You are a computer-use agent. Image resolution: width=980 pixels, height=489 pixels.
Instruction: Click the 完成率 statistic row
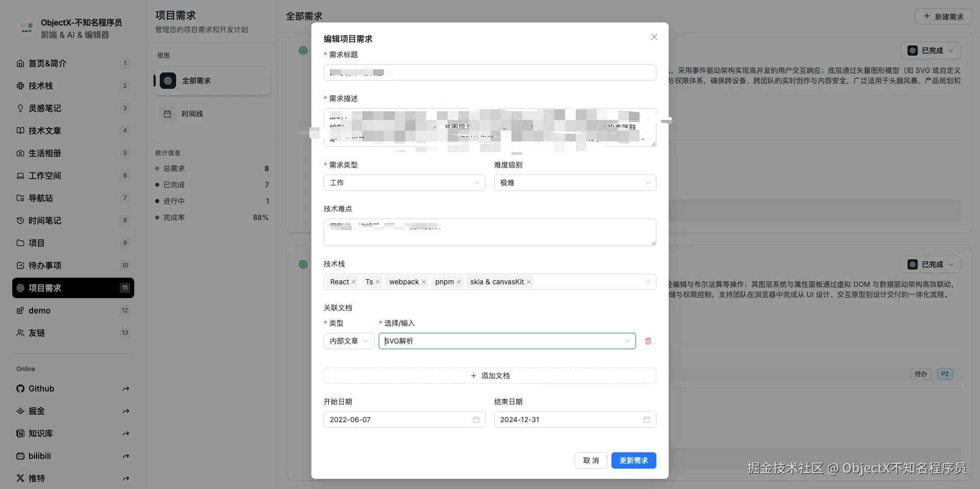(x=212, y=217)
